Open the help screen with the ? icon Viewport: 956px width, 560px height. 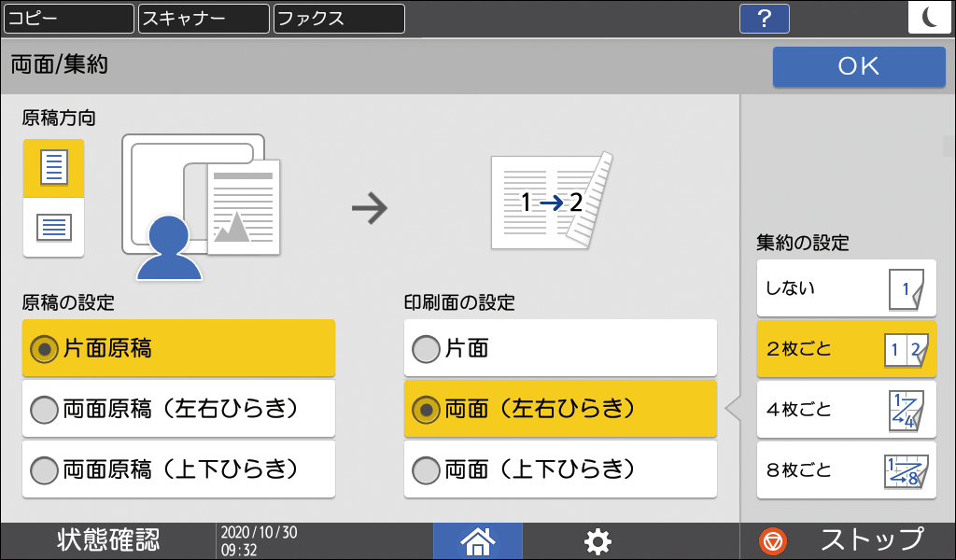[x=764, y=19]
